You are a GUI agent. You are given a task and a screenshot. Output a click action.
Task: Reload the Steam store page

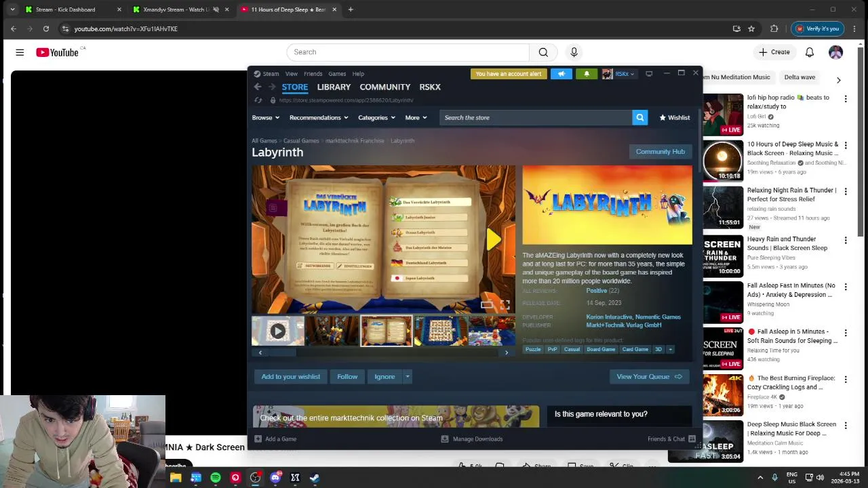coord(258,100)
